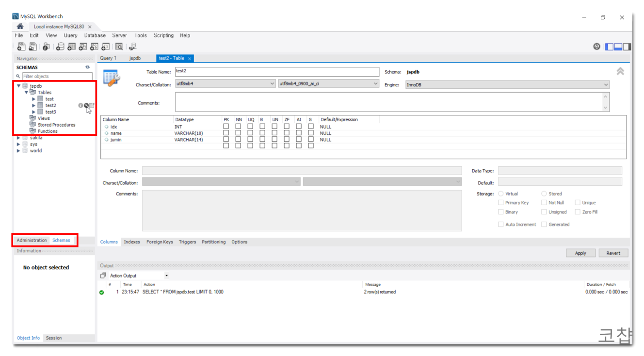Check PK box for idx column
This screenshot has height=356, width=644.
tap(226, 127)
